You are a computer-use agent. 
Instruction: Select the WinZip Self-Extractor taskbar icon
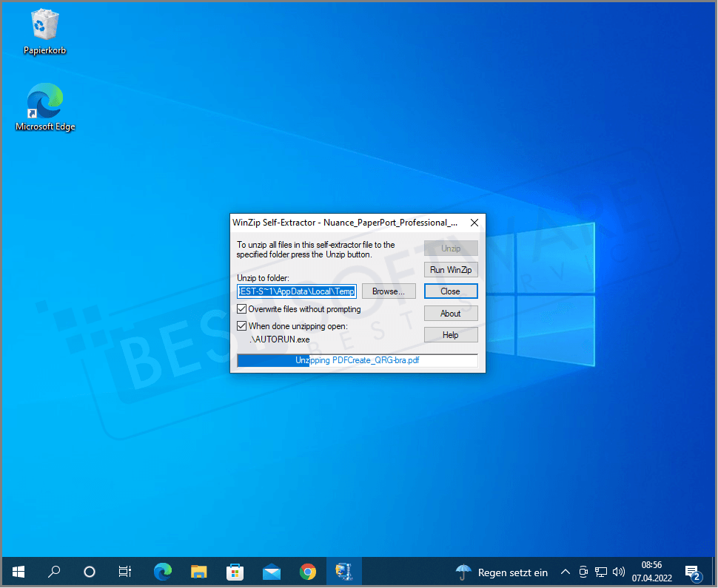(343, 571)
